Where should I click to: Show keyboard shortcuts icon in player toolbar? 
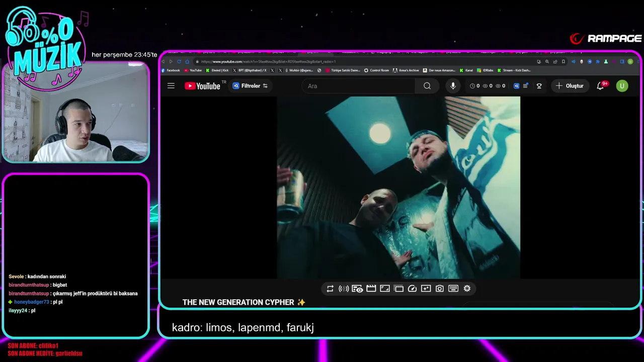[453, 289]
